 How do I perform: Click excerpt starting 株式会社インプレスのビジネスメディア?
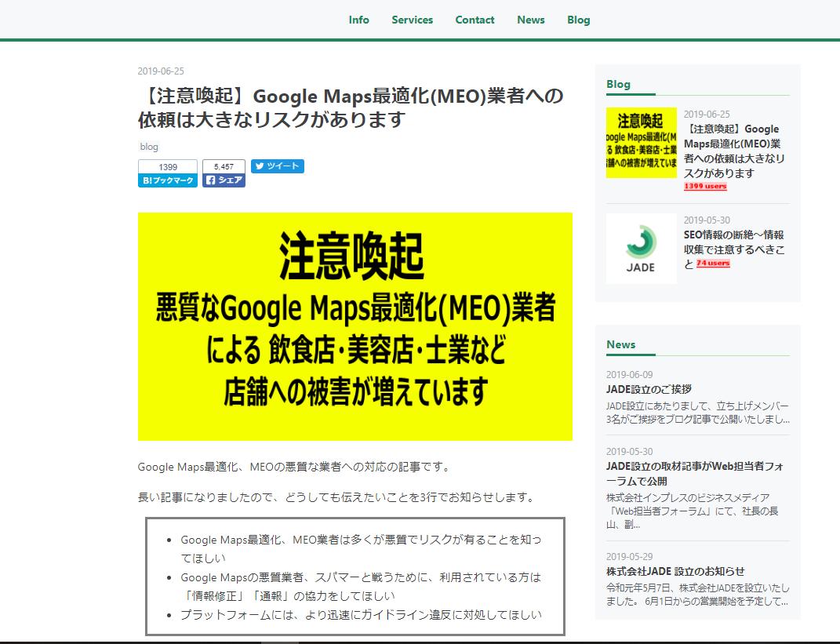tap(692, 511)
